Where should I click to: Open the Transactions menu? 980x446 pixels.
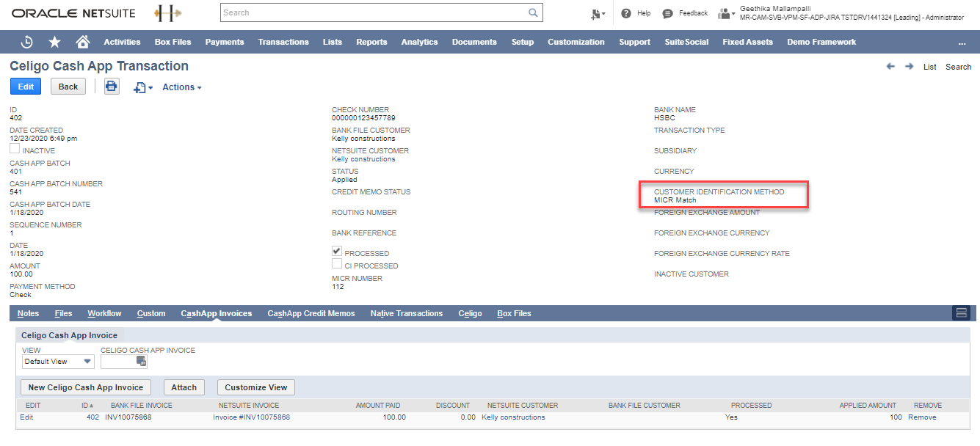click(283, 42)
